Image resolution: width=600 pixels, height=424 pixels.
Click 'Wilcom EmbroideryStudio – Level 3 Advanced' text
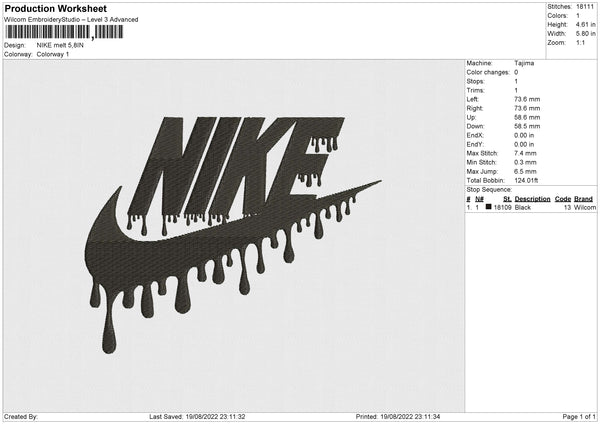(x=71, y=20)
